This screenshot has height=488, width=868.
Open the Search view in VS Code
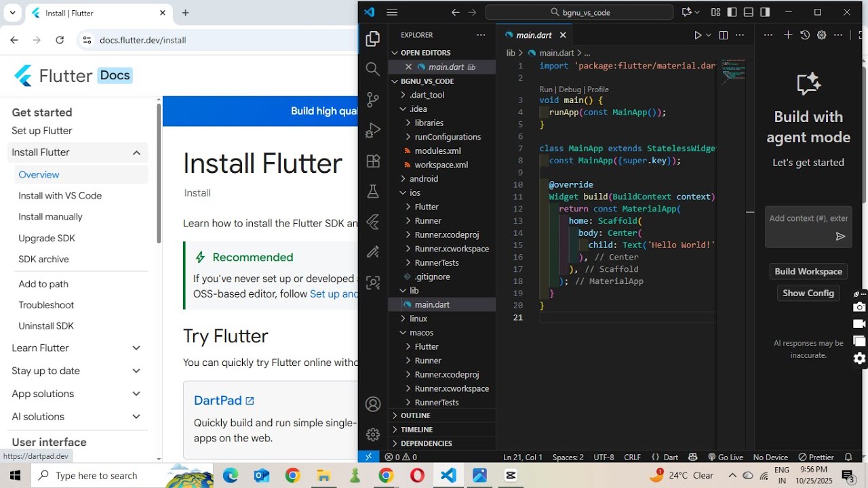coord(372,69)
